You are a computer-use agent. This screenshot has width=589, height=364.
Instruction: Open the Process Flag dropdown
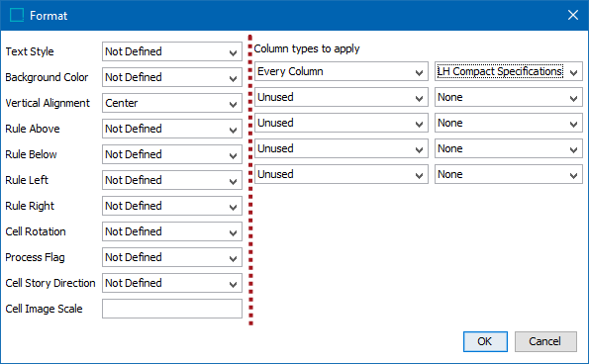172,257
